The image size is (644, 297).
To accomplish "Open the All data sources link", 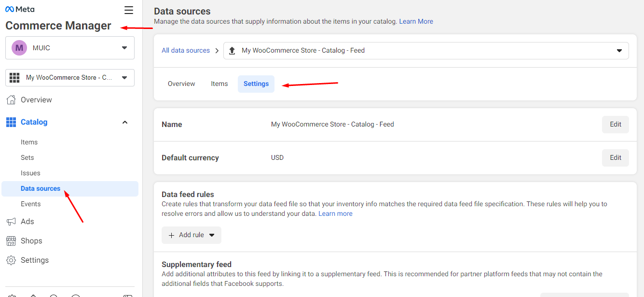I will [186, 51].
